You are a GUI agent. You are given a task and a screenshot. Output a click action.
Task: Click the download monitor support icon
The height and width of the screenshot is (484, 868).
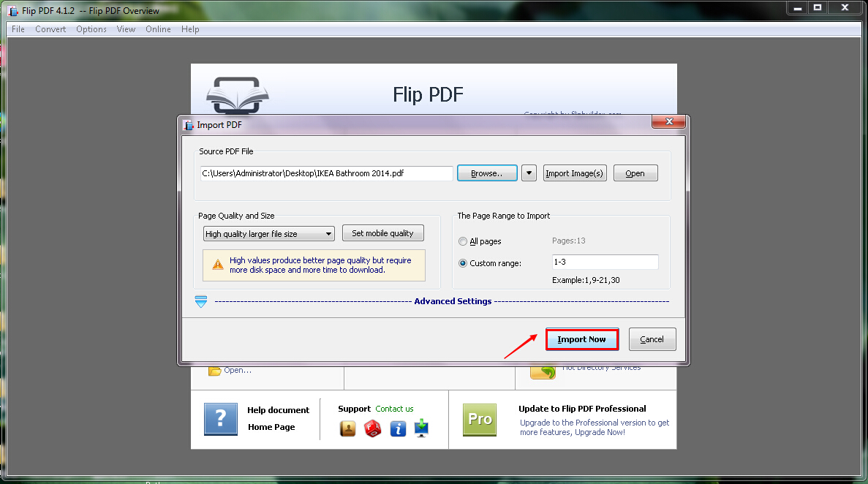[421, 428]
